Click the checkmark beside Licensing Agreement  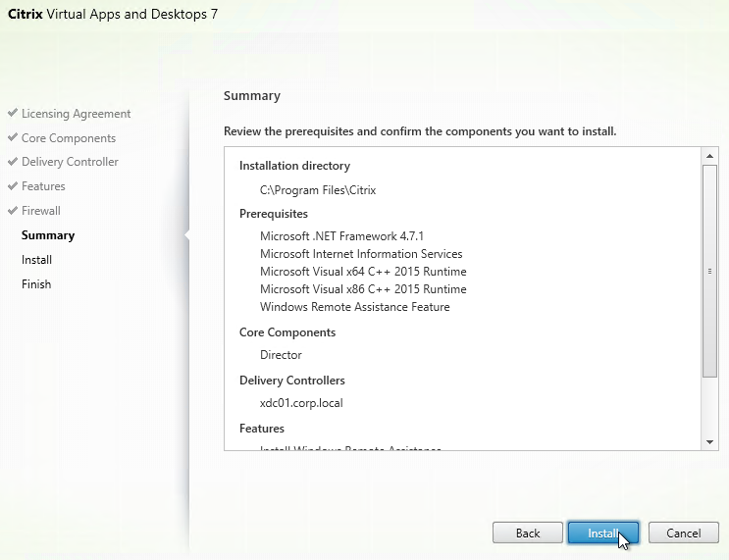[13, 113]
